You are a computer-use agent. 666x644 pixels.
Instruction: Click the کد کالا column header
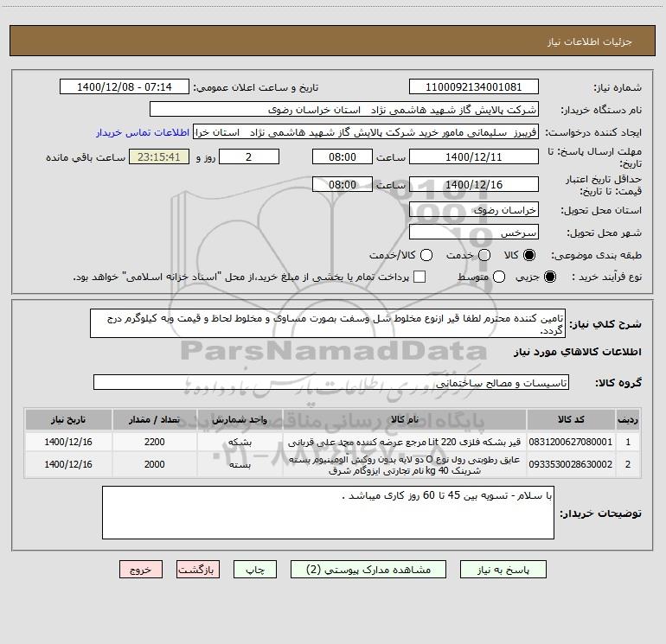point(570,419)
